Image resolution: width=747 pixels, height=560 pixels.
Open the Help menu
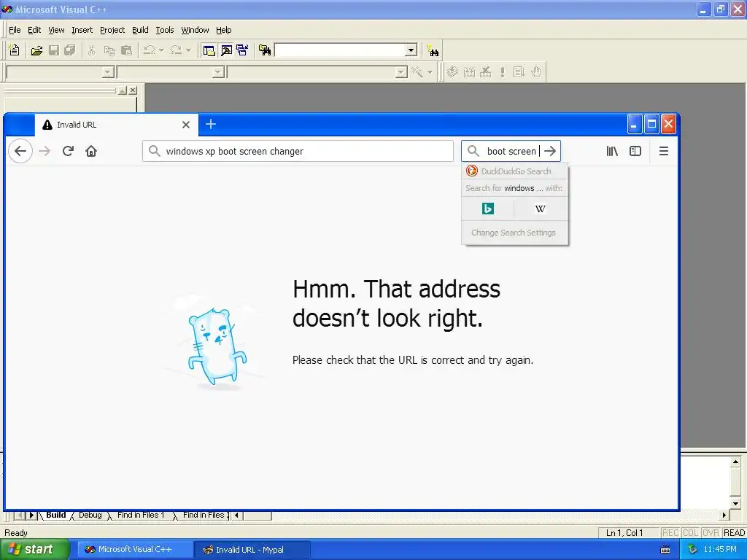(x=223, y=30)
